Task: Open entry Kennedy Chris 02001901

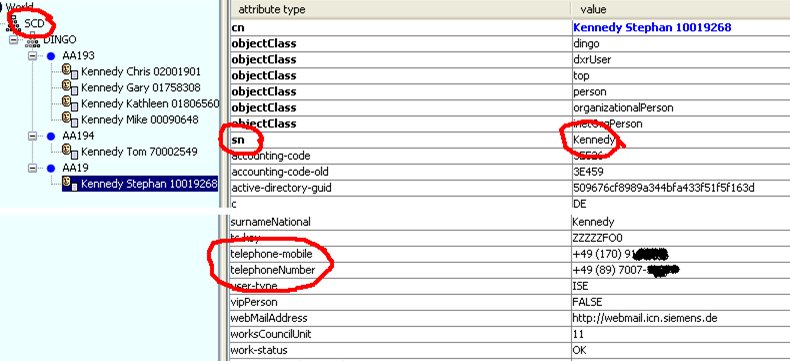Action: pos(141,71)
